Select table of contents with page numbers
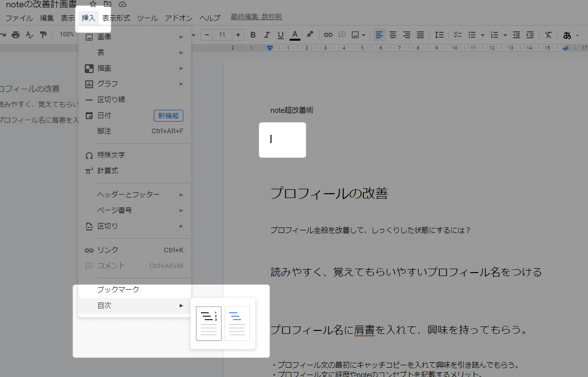The width and height of the screenshot is (588, 377). [209, 324]
